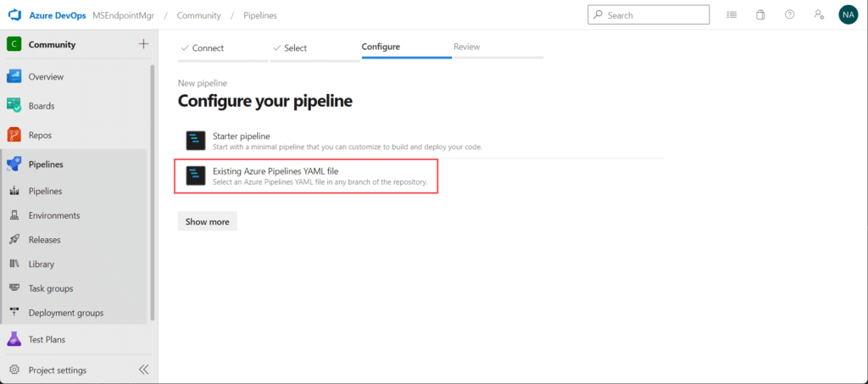This screenshot has height=384, width=868.
Task: Add new item with plus icon
Action: 143,44
